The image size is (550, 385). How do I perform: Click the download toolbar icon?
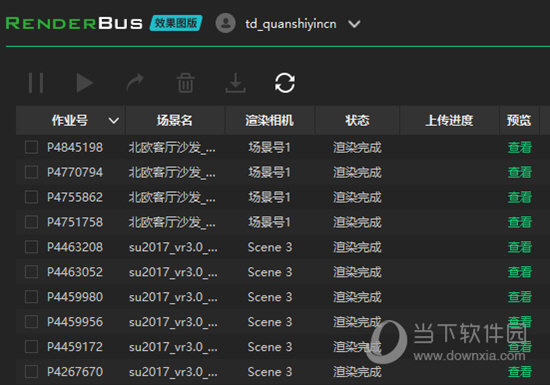[235, 83]
